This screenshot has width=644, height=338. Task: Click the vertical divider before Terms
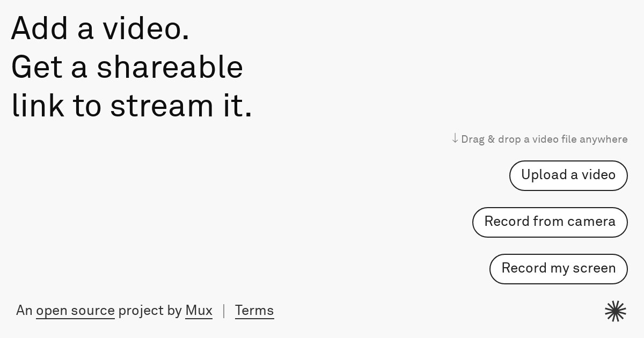(224, 311)
